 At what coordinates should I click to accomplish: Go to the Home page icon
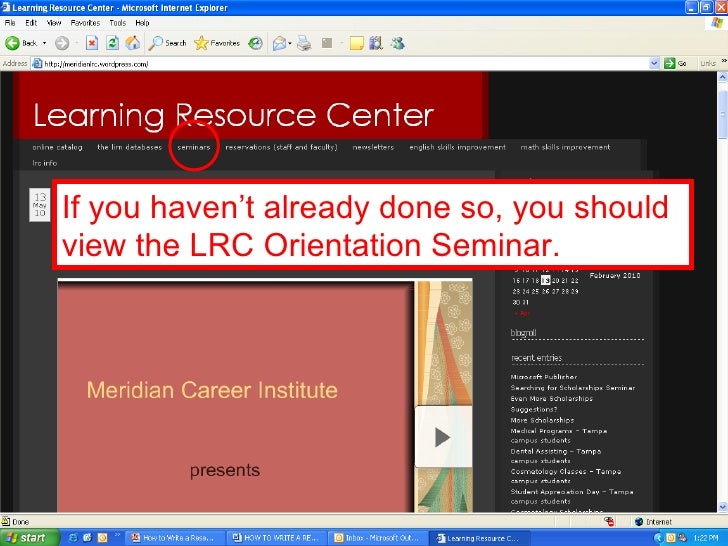click(x=133, y=43)
